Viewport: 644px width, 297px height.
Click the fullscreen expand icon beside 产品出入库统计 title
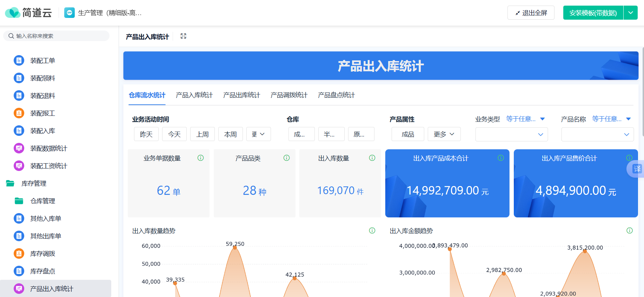pyautogui.click(x=183, y=36)
